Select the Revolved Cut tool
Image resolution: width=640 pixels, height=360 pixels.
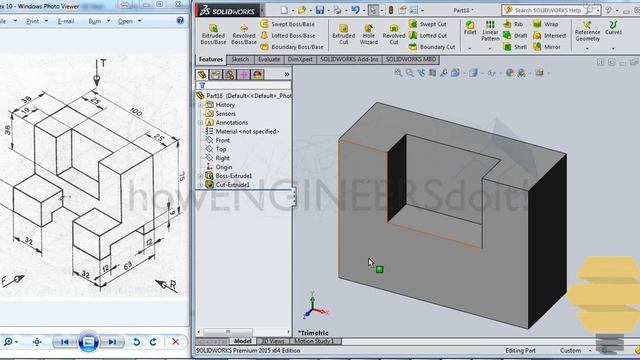[x=393, y=34]
